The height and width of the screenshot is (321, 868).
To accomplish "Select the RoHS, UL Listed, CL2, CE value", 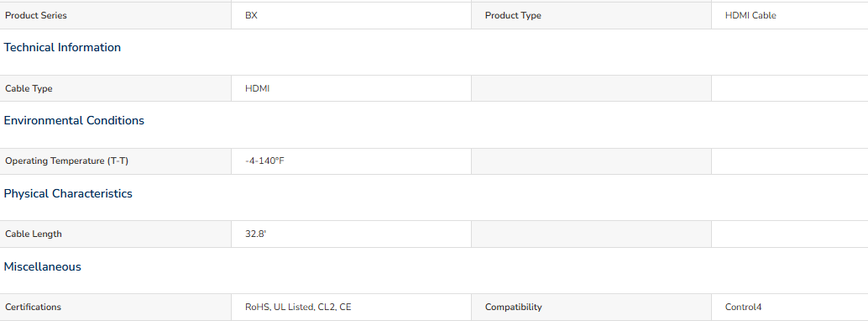I will click(298, 308).
